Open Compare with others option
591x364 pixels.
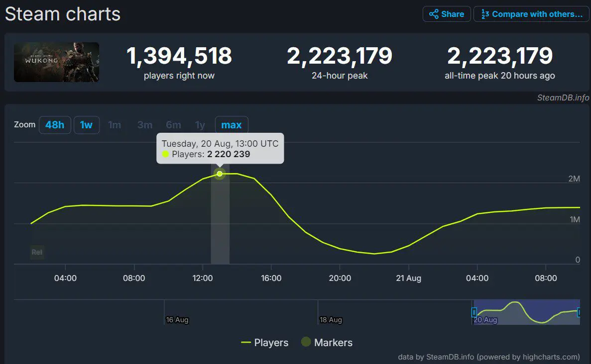click(x=531, y=14)
